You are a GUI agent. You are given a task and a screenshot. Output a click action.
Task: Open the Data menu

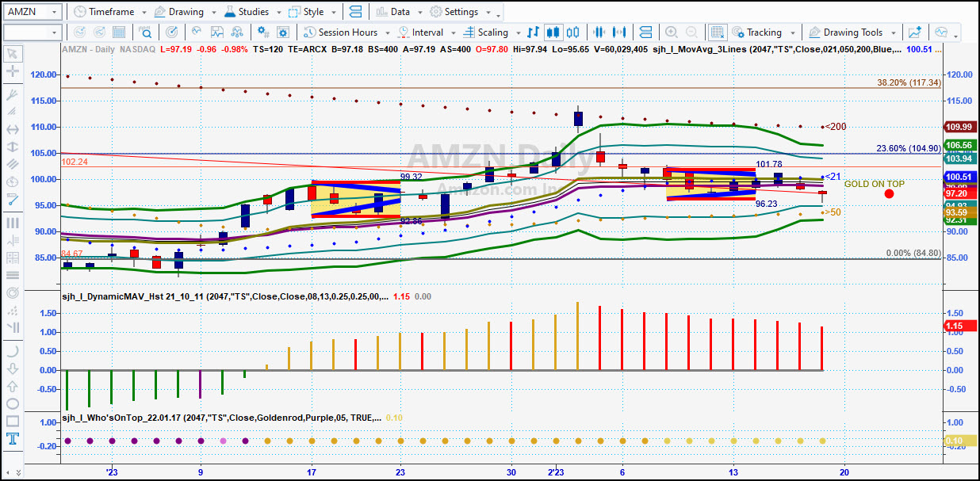click(398, 12)
